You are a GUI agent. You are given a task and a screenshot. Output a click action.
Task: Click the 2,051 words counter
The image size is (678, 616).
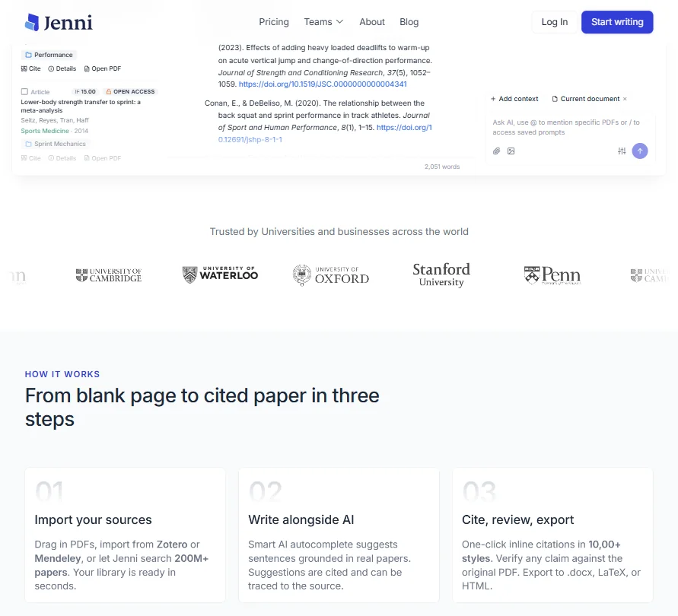click(442, 167)
